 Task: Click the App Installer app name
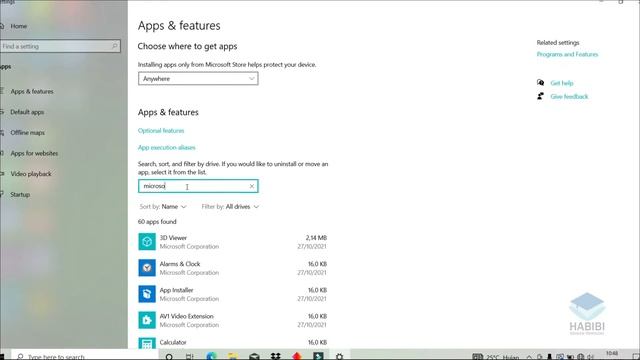pyautogui.click(x=176, y=290)
